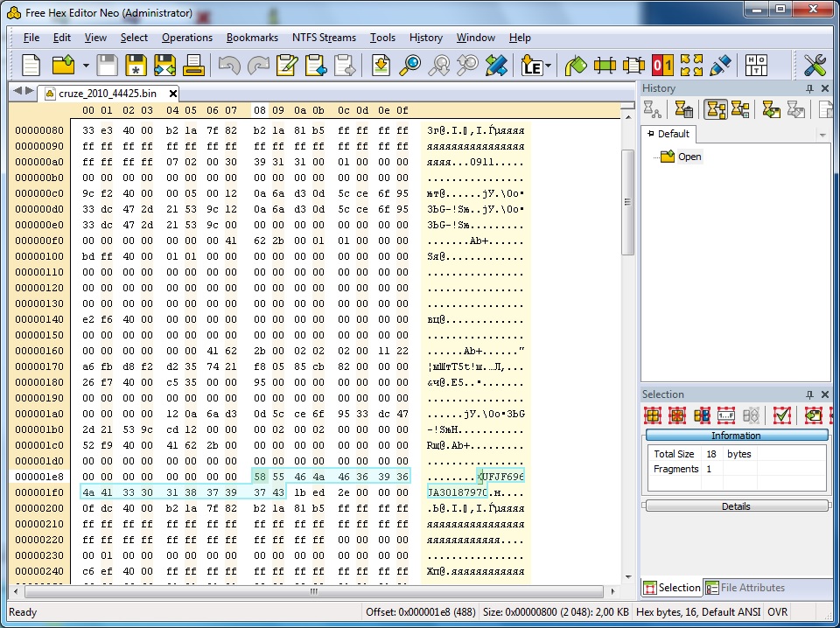Viewport: 840px width, 628px height.
Task: Pin the History panel with pushpin
Action: tap(809, 88)
